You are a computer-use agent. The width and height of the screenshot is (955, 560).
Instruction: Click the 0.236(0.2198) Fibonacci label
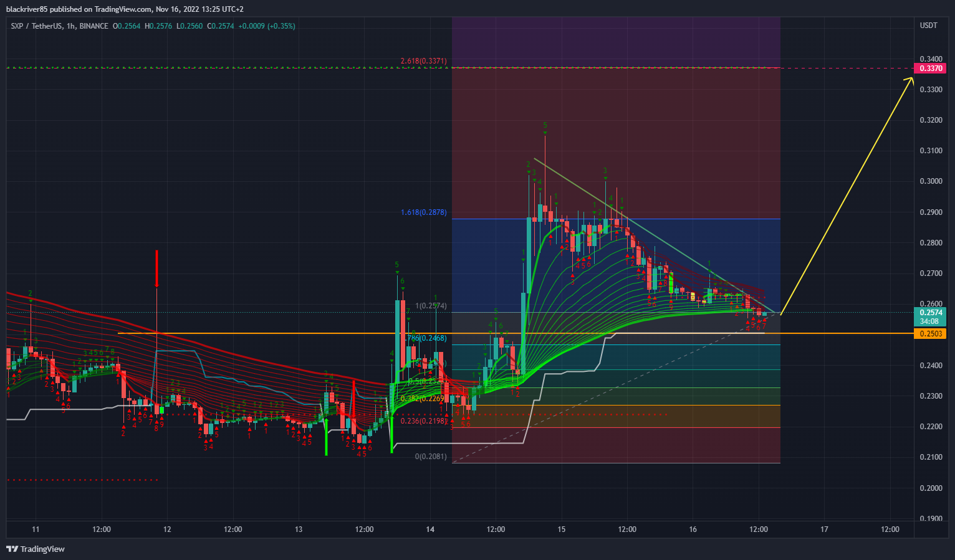pyautogui.click(x=423, y=421)
